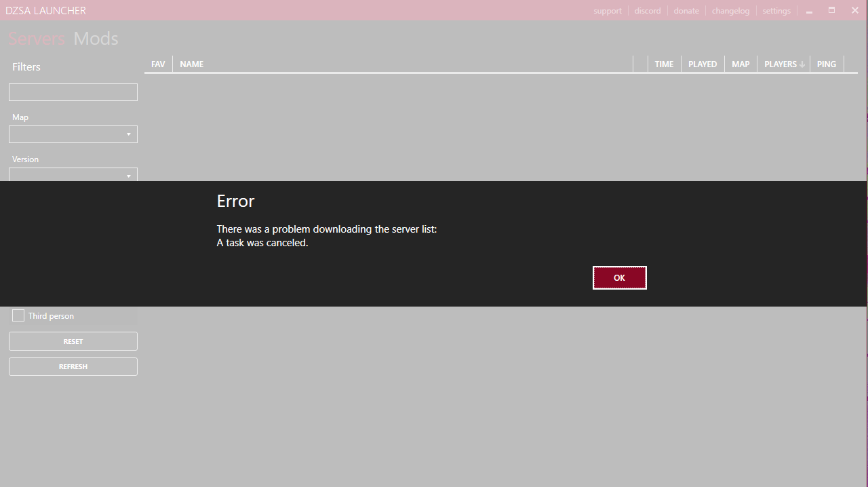
Task: Close the DZSA Launcher window
Action: coord(855,10)
